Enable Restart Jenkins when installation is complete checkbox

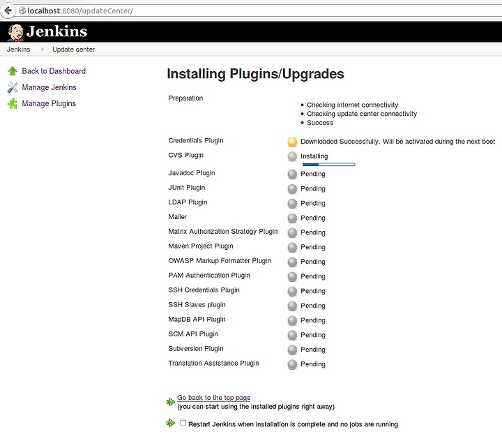pyautogui.click(x=183, y=423)
